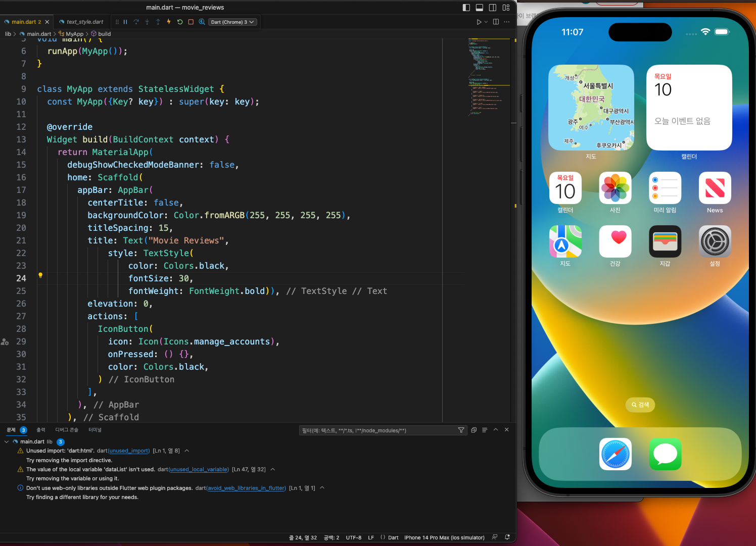Select the iPhone 14 Pro Max device status

coord(444,537)
